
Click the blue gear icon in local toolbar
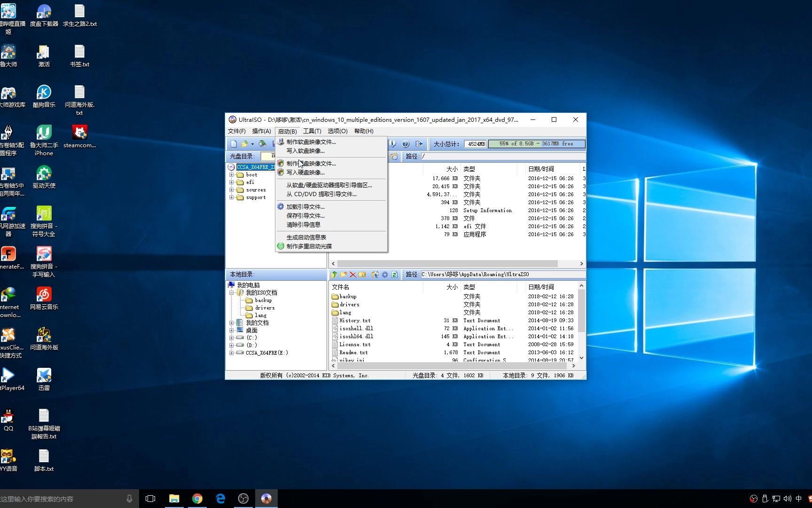pos(385,274)
